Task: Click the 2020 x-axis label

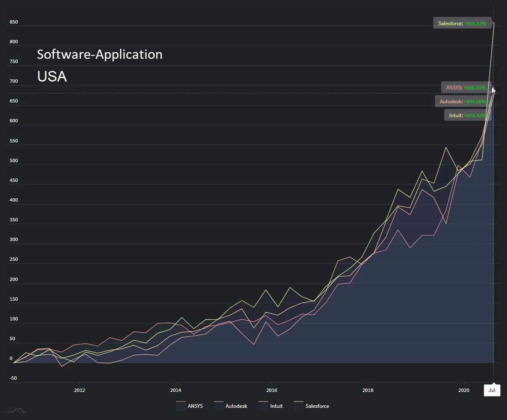Action: (x=464, y=390)
